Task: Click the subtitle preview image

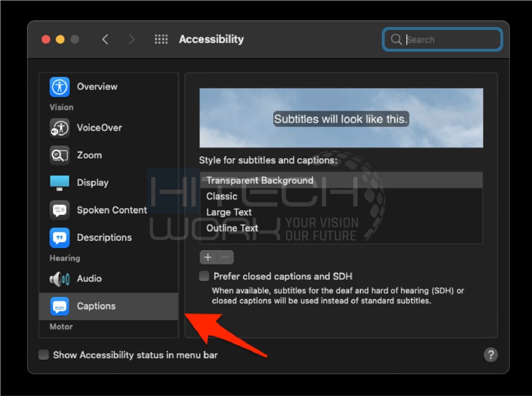Action: (341, 118)
